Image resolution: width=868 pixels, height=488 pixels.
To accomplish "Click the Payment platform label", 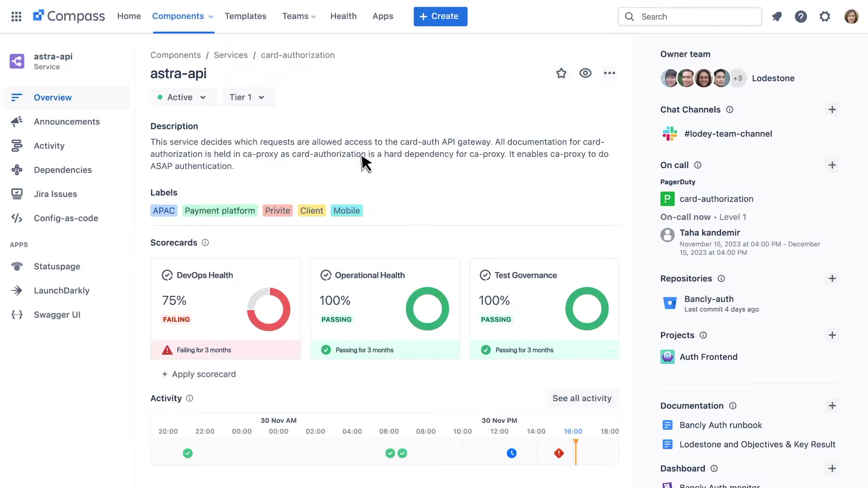I will click(220, 211).
